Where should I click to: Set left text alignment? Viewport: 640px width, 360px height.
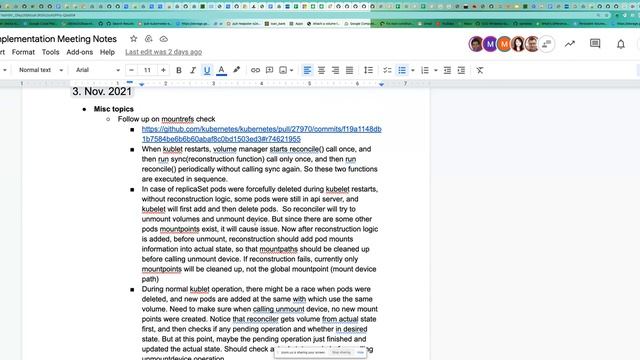click(x=307, y=70)
